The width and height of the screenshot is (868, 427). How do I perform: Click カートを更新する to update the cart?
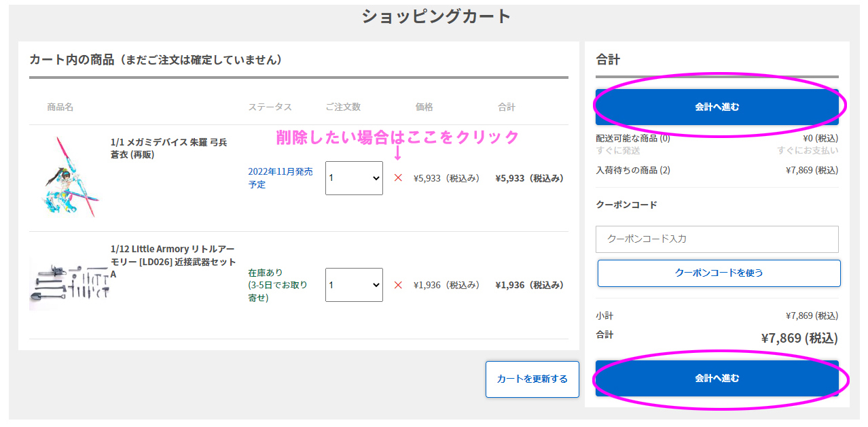(532, 379)
